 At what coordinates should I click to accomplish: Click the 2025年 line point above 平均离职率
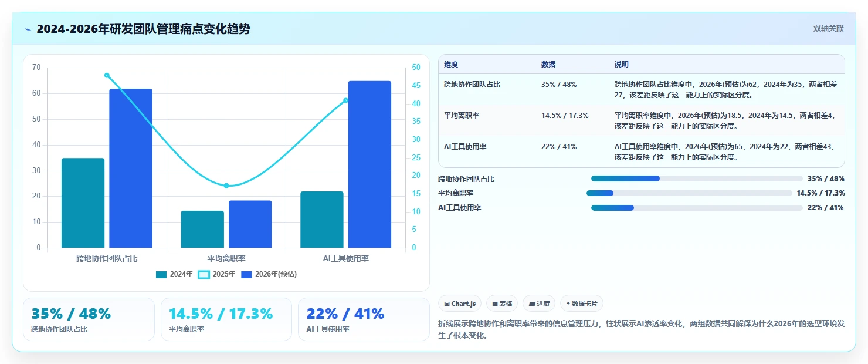click(226, 186)
